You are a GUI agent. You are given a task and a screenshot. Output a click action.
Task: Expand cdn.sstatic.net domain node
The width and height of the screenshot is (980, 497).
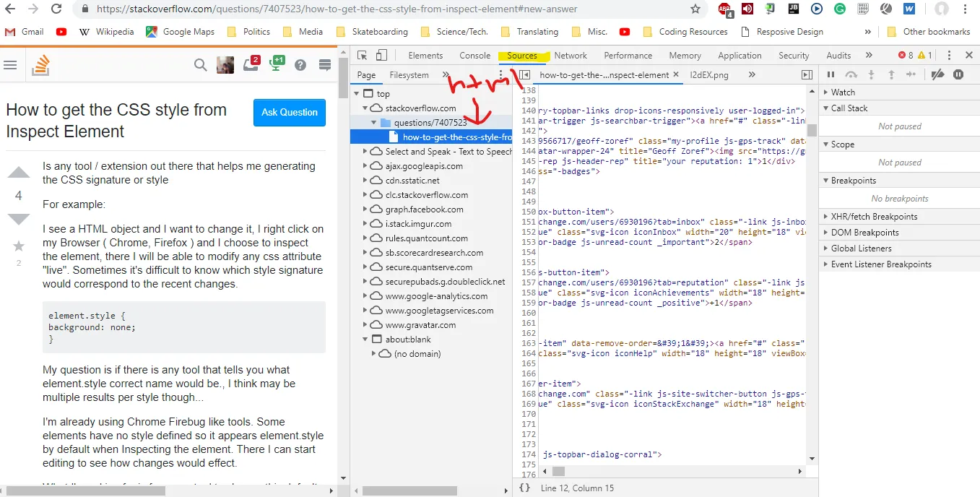pyautogui.click(x=366, y=181)
